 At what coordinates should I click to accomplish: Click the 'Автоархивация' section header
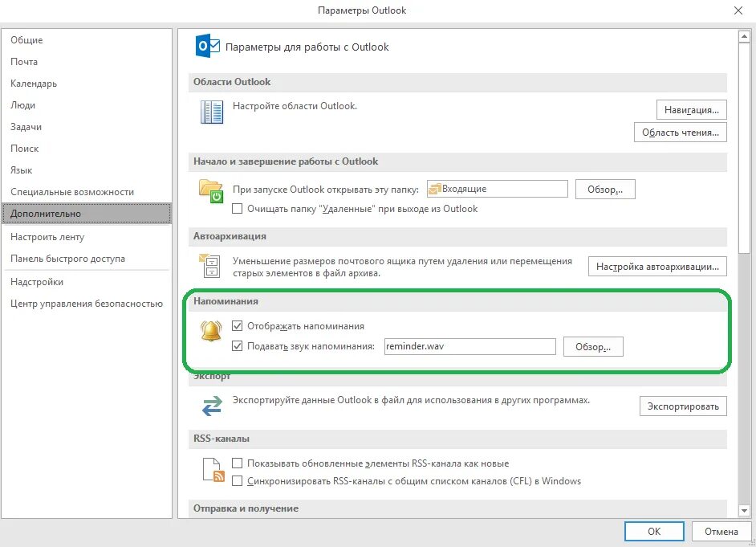tap(457, 236)
